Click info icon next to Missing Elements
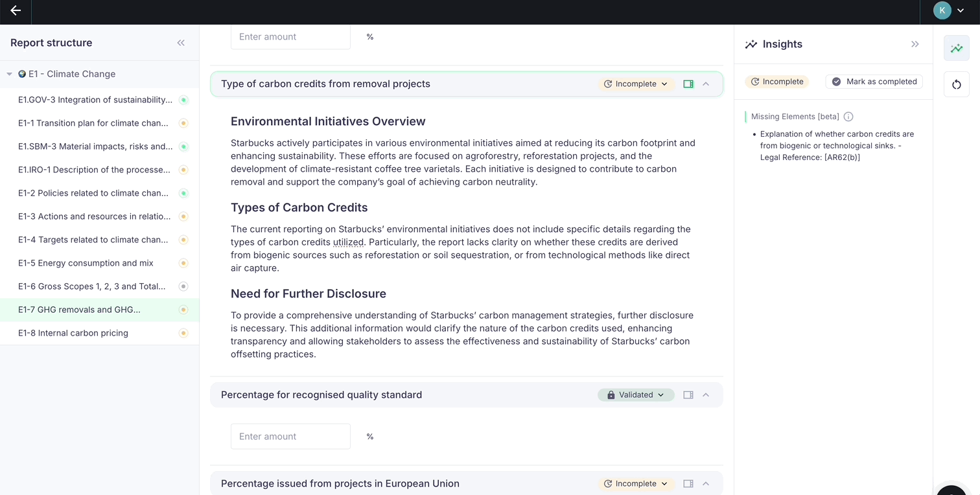The image size is (980, 495). pyautogui.click(x=848, y=117)
